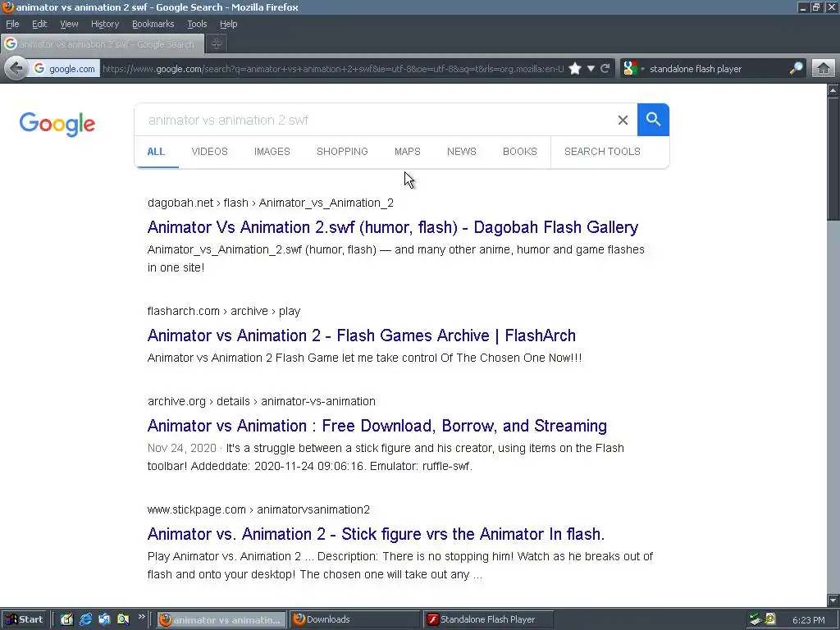The height and width of the screenshot is (630, 840).
Task: Click www.stickpage.com breadcrumb text
Action: (x=258, y=509)
